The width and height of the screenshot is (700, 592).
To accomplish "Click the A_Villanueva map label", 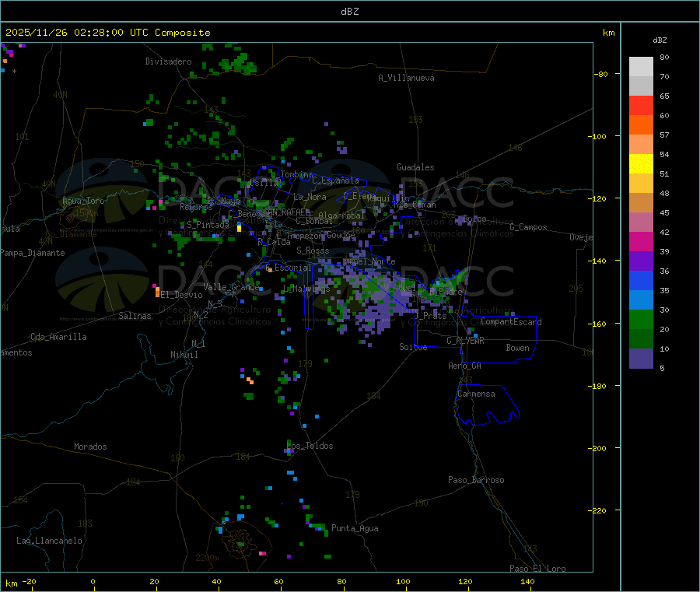I will (406, 78).
